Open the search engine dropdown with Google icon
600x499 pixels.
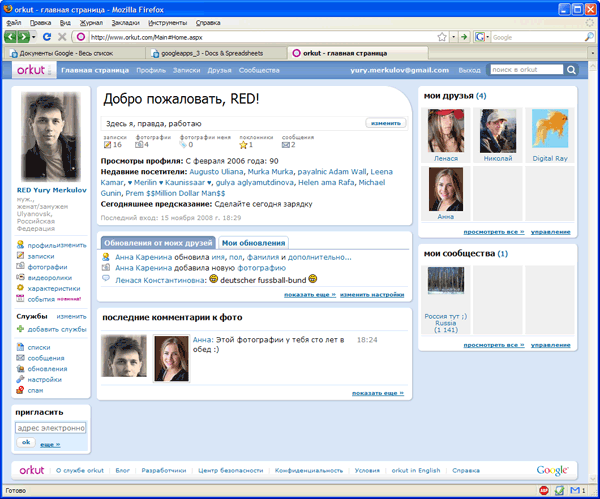click(482, 37)
